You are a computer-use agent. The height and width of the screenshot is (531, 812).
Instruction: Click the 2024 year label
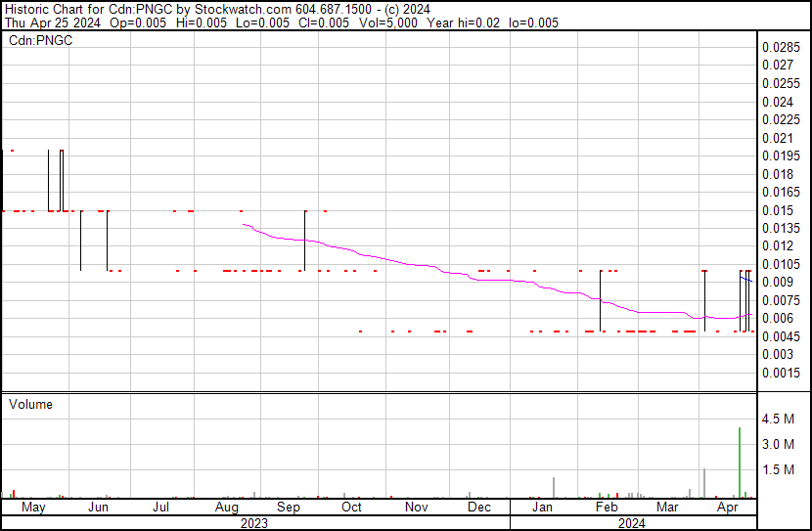tap(632, 523)
